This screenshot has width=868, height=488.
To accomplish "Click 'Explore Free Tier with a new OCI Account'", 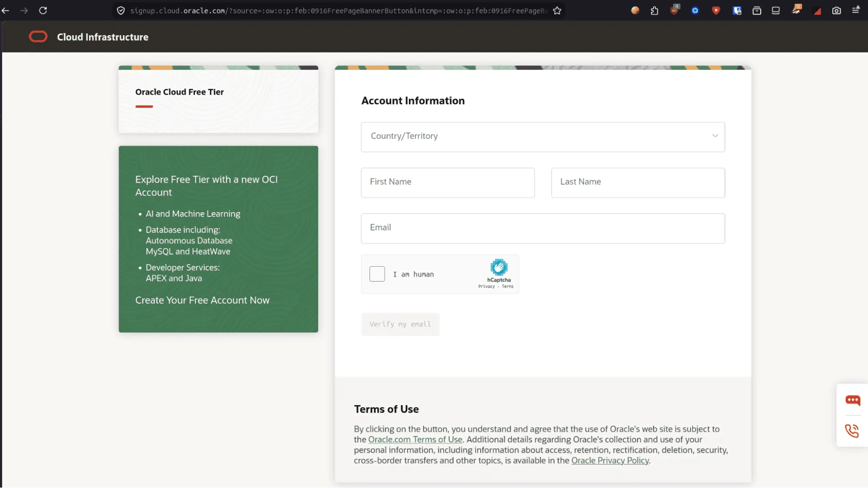I will tap(206, 186).
